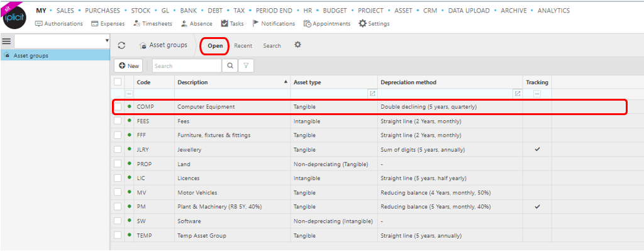Viewport: 644px width, 251px height.
Task: Open the Appointments shortcut
Action: pyautogui.click(x=327, y=24)
